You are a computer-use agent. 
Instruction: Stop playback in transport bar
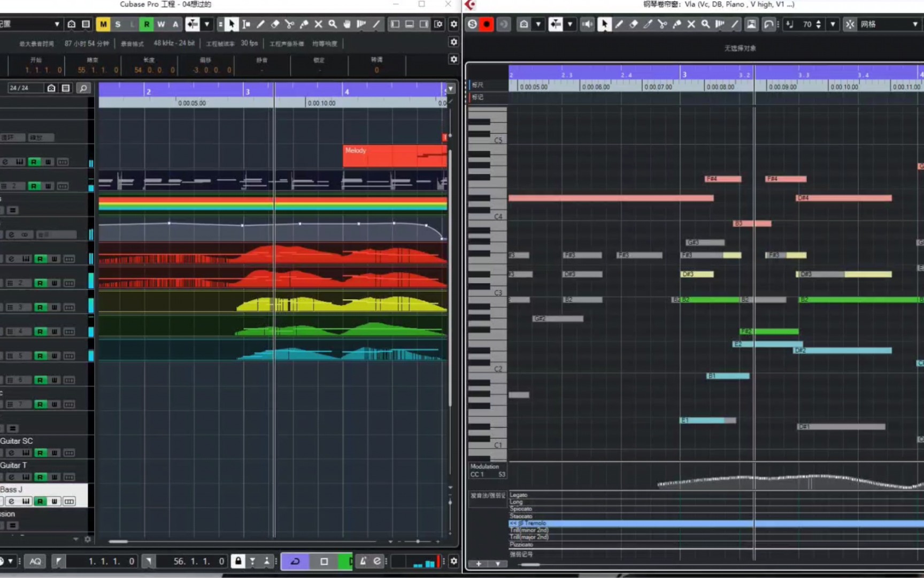point(324,561)
